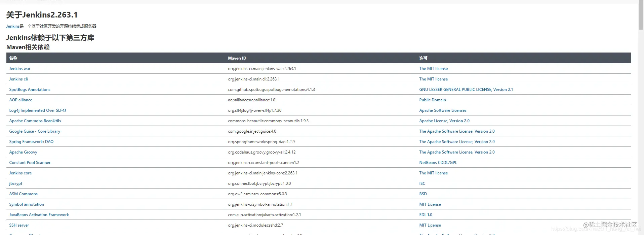Screen dimensions: 644x235
Task: Select Maven ID org.jenkins-ci.main:cli:2.263.1
Action: pos(254,79)
